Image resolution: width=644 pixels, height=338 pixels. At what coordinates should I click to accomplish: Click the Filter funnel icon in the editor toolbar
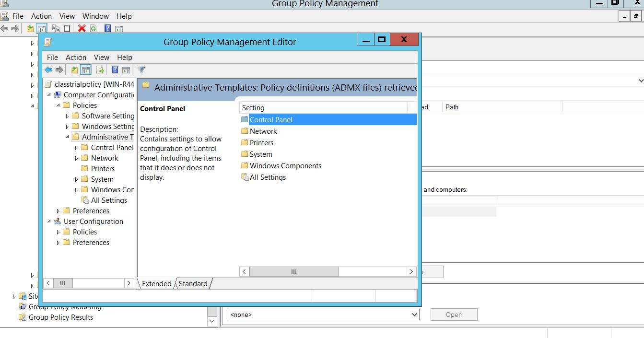coord(141,70)
